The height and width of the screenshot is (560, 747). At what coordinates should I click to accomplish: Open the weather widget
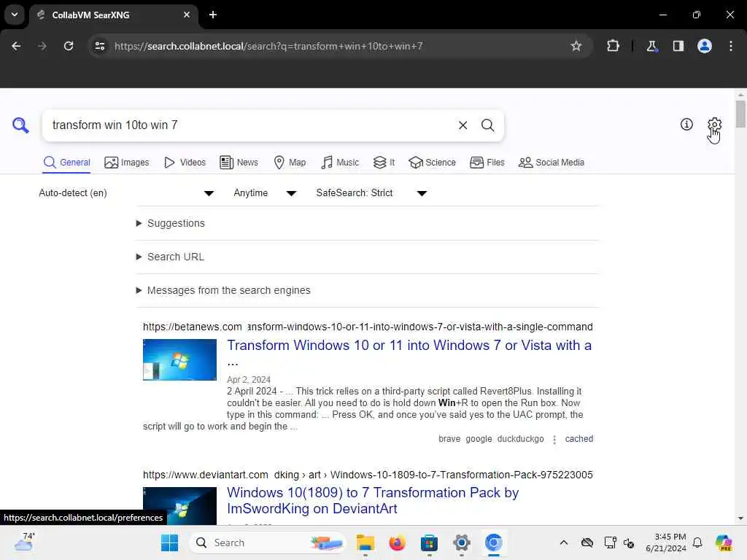pyautogui.click(x=24, y=542)
